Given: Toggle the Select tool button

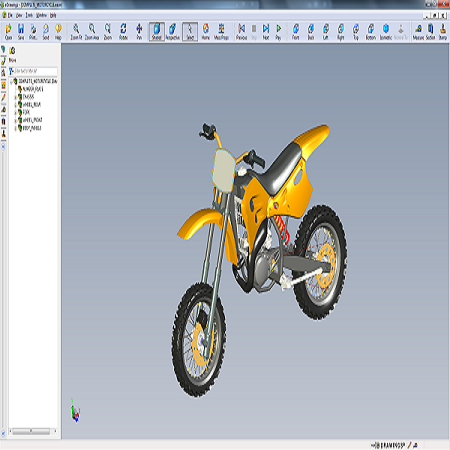Looking at the screenshot, I should 190,32.
